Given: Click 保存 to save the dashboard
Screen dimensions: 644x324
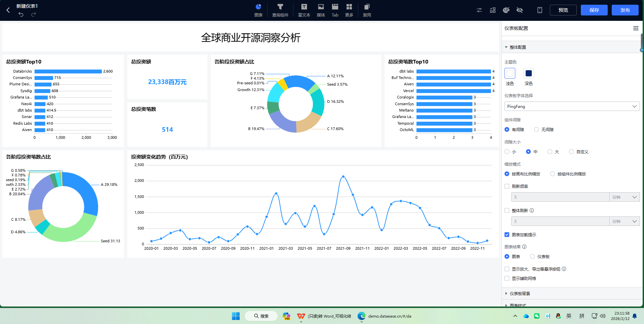Looking at the screenshot, I should point(594,10).
